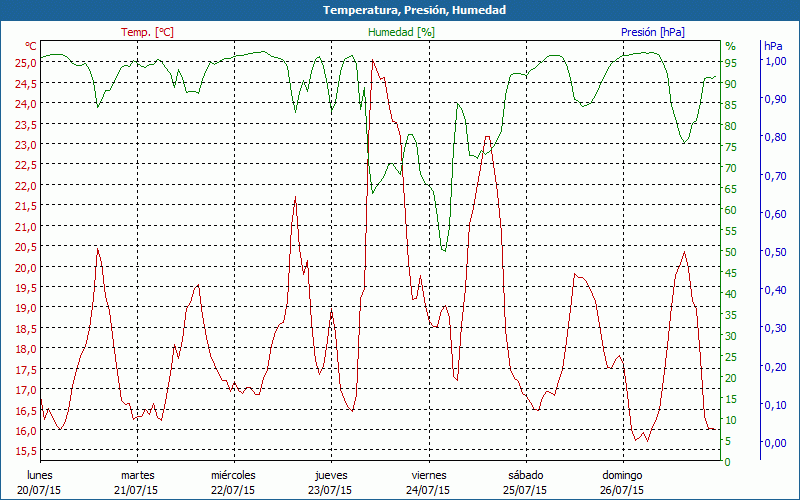The height and width of the screenshot is (500, 800).
Task: Pick the miércoles 22/07/15 date label
Action: coord(234,482)
